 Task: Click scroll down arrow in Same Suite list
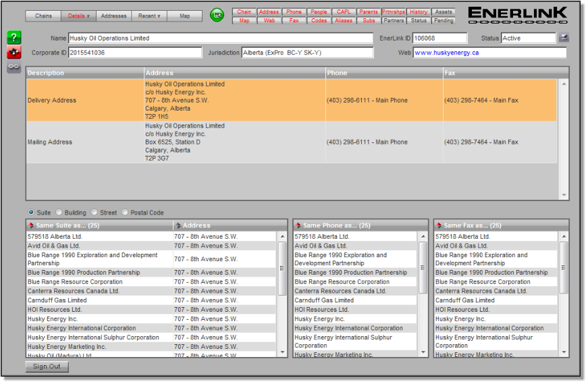(282, 352)
